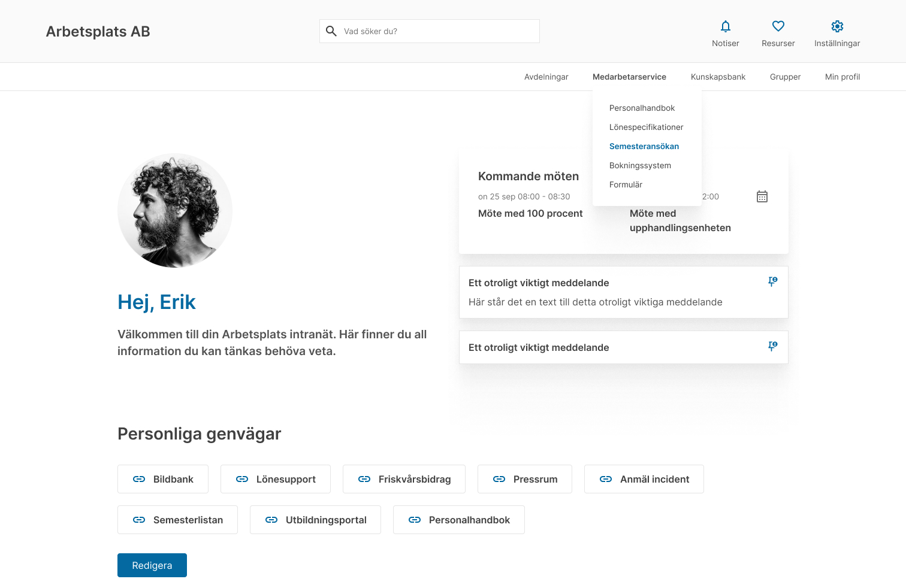
Task: Select Semesteransökan from the dropdown
Action: (644, 146)
